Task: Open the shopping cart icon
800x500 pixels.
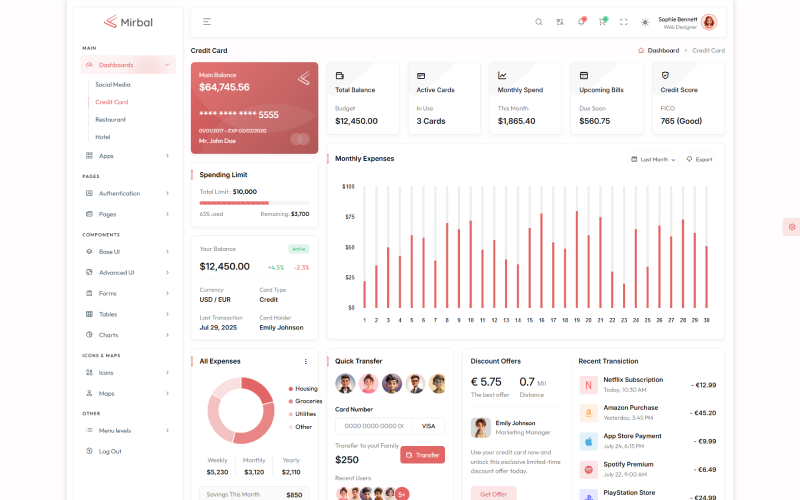Action: (603, 21)
